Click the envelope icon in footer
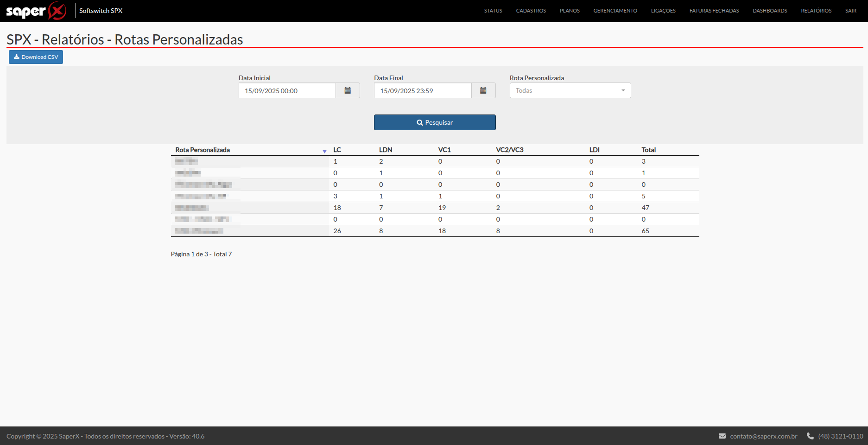Screen dimensions: 868x445 point(722,436)
